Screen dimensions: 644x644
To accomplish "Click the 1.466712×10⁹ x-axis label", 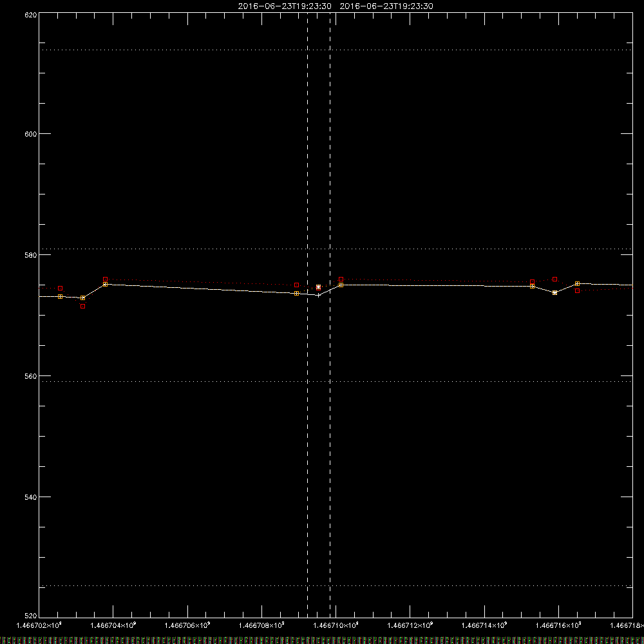I will tap(410, 625).
